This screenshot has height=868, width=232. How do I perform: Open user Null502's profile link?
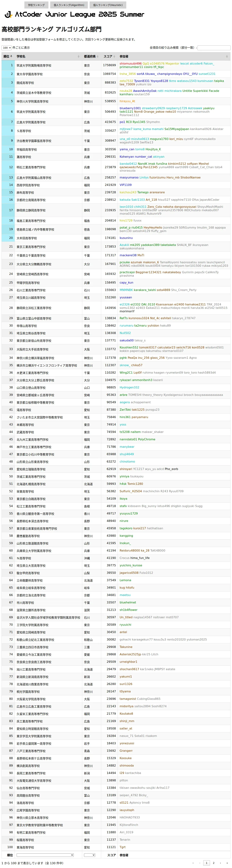pos(125,333)
